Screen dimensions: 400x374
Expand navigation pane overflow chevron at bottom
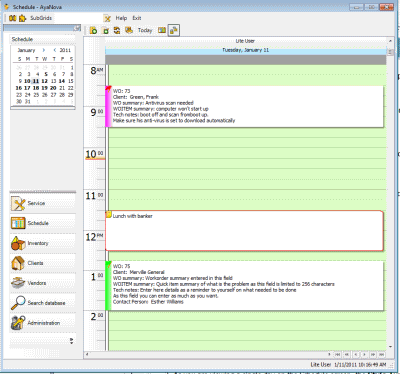71,341
